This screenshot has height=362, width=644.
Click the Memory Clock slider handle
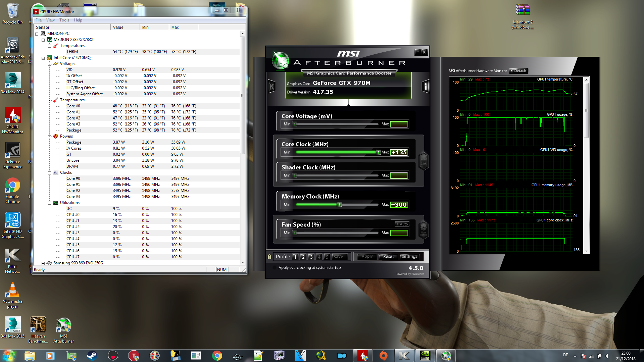click(339, 205)
